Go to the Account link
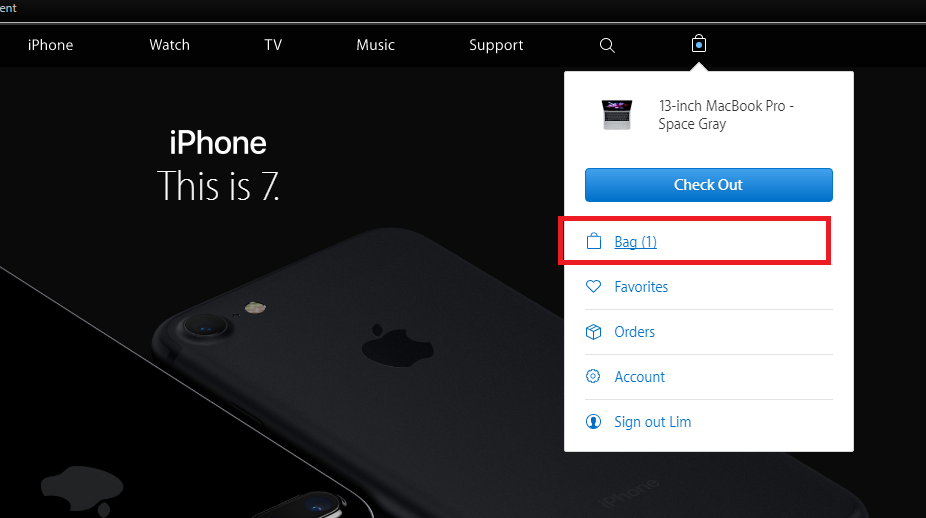Viewport: 926px width, 518px height. pos(640,377)
